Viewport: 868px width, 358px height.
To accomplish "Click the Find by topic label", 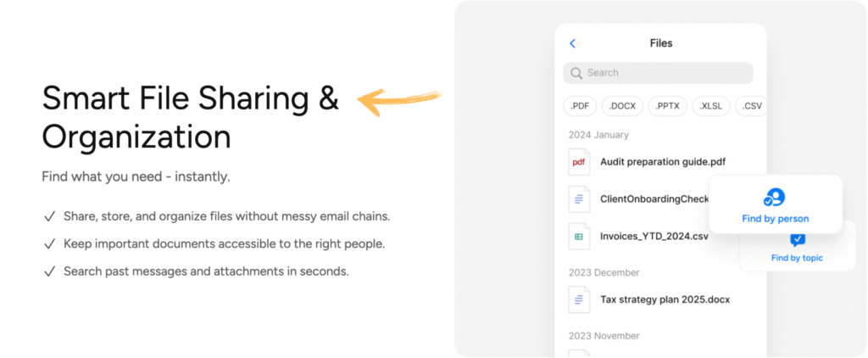I will (x=797, y=258).
